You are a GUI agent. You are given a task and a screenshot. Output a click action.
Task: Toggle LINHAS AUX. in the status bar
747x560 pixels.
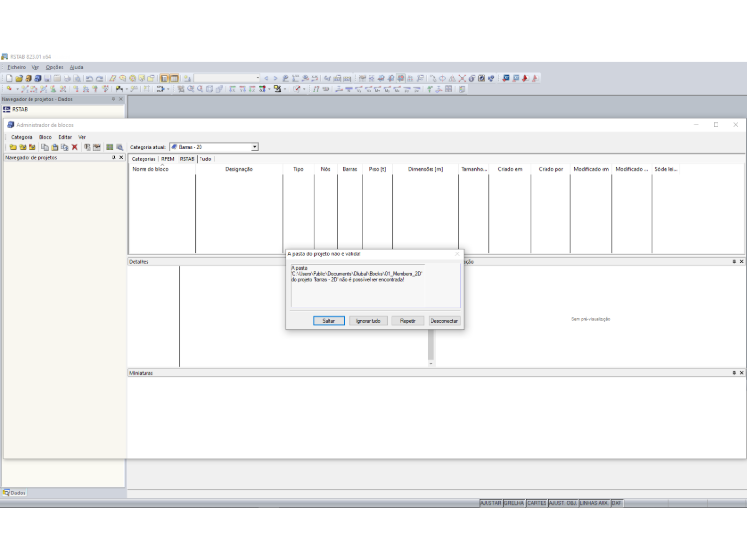595,503
